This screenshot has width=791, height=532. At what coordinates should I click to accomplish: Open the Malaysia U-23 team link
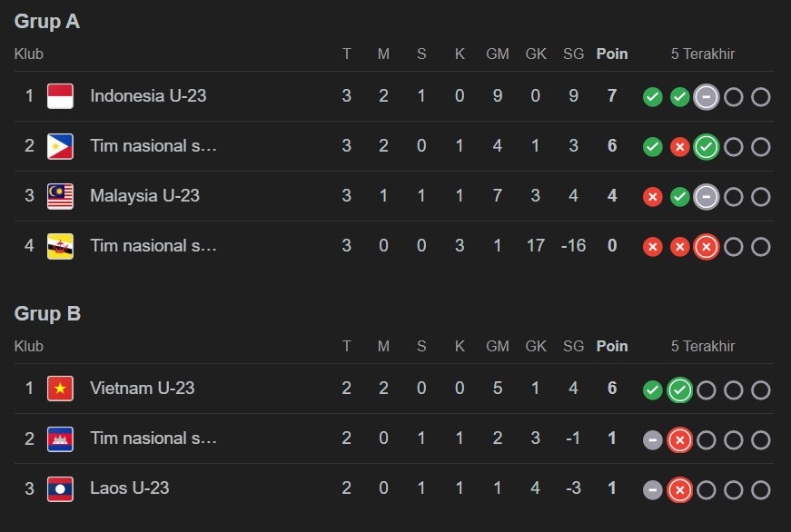[x=144, y=195]
